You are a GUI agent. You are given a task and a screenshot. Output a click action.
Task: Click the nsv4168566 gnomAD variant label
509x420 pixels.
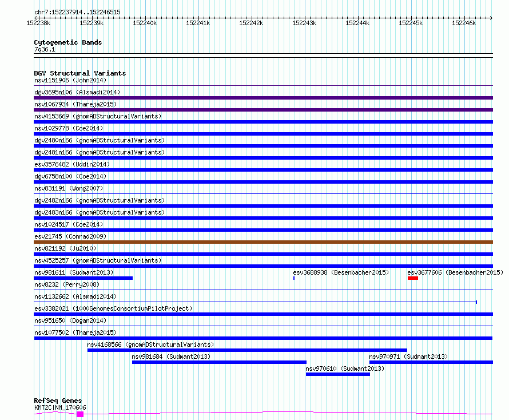(150, 344)
